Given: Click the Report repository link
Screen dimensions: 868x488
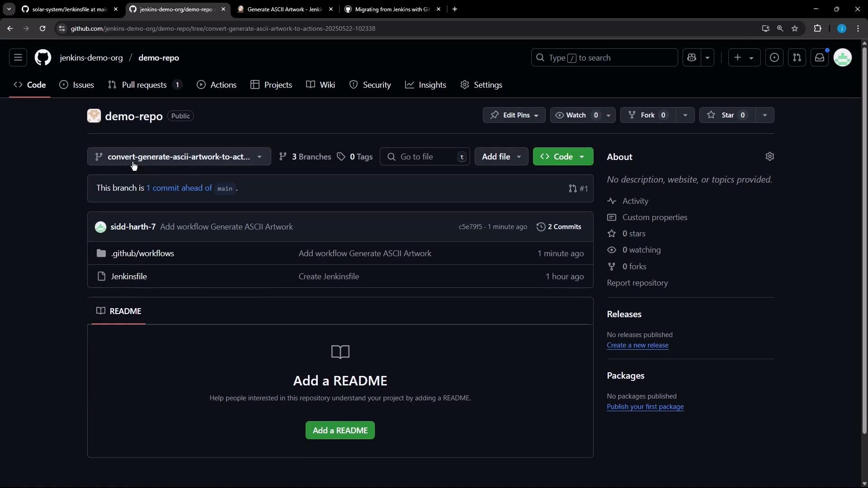Looking at the screenshot, I should point(637,283).
